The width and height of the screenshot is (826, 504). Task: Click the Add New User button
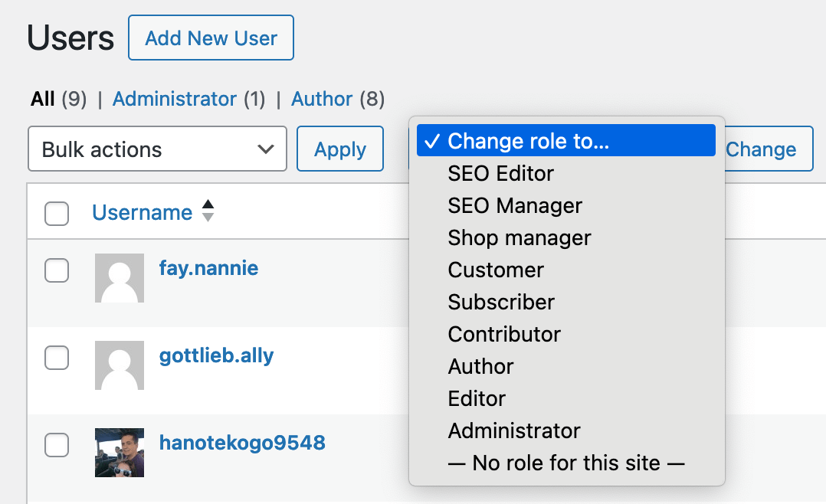click(x=211, y=37)
